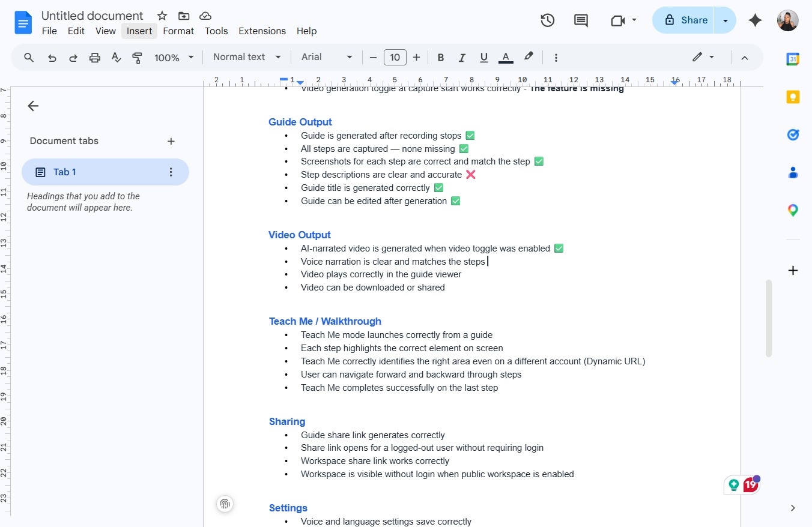Image resolution: width=812 pixels, height=527 pixels.
Task: Increase font size with plus button
Action: pyautogui.click(x=416, y=58)
